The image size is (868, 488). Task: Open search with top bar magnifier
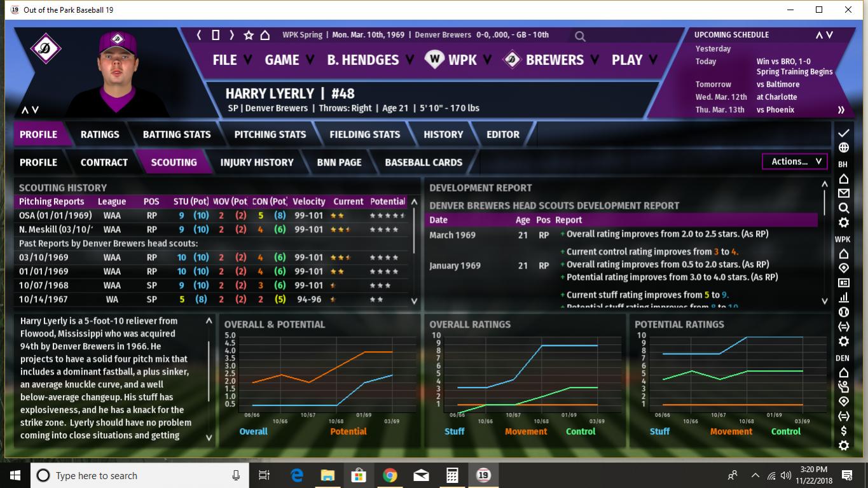[580, 36]
